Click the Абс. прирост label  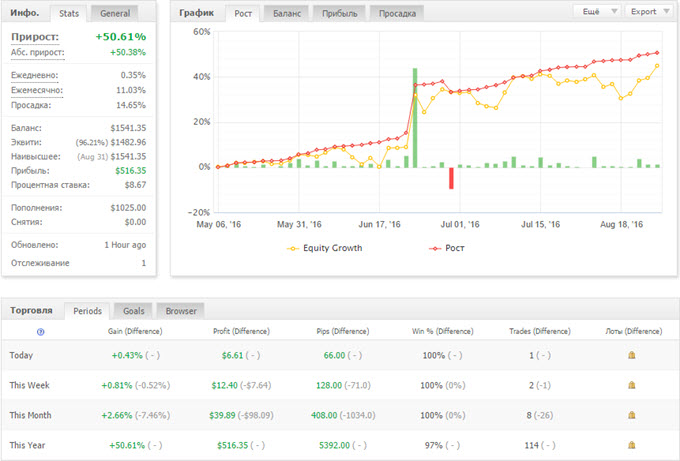point(38,52)
